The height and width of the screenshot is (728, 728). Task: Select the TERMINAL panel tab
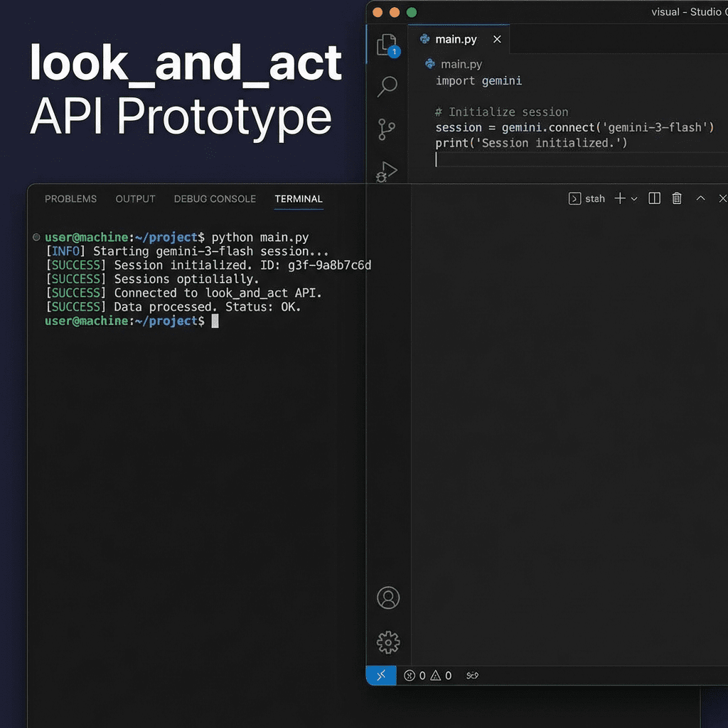pyautogui.click(x=299, y=199)
